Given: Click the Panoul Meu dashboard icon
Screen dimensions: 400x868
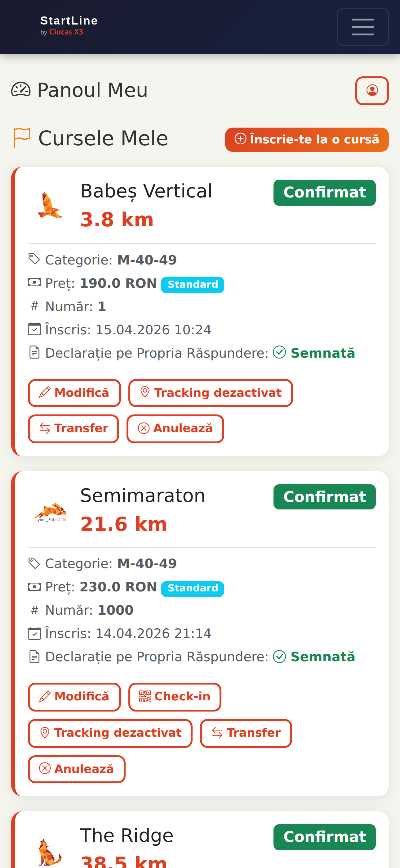Looking at the screenshot, I should 21,90.
